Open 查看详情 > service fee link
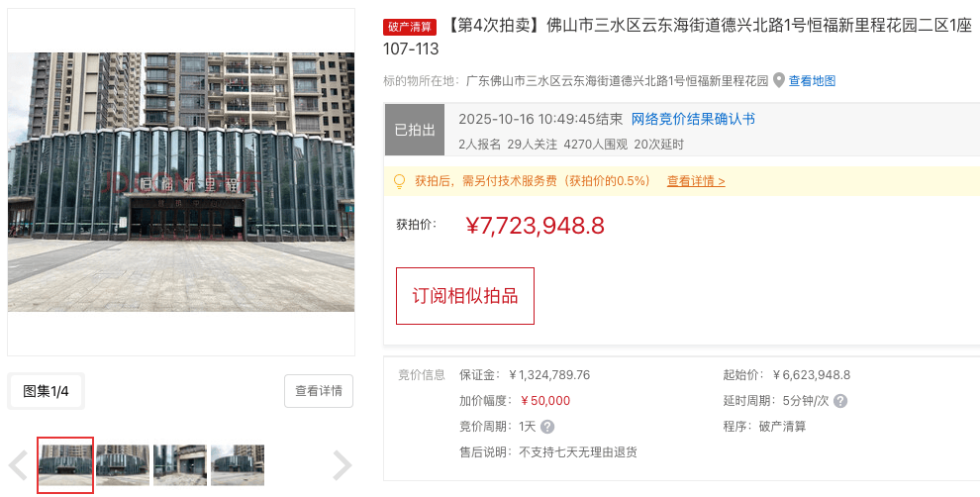This screenshot has height=497, width=980. (696, 181)
